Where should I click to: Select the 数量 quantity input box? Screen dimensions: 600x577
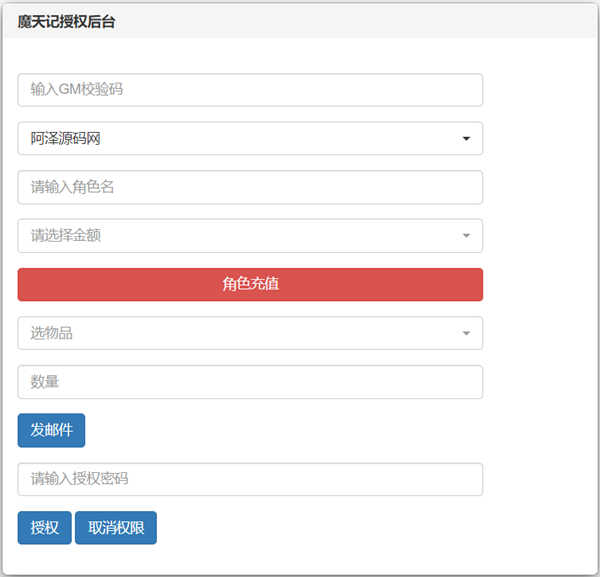pyautogui.click(x=250, y=382)
